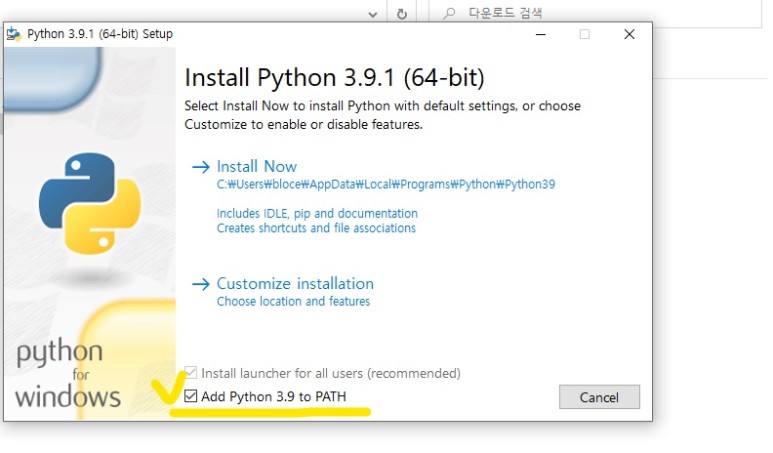
Task: Refresh the Explorer window behind
Action: (402, 14)
